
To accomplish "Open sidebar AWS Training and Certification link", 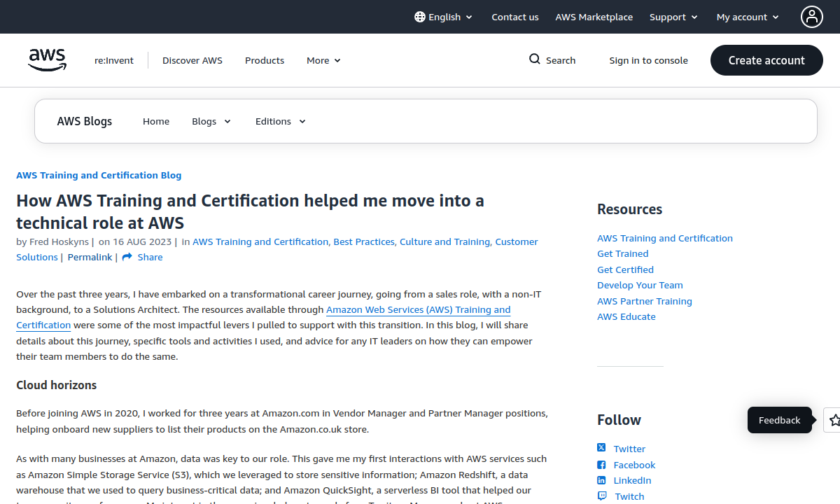I will pyautogui.click(x=665, y=238).
